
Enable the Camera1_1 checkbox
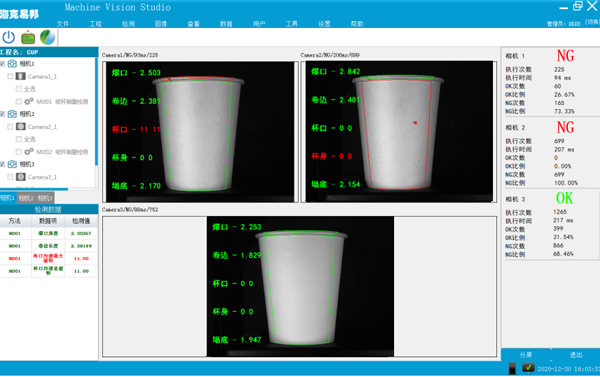[10, 77]
